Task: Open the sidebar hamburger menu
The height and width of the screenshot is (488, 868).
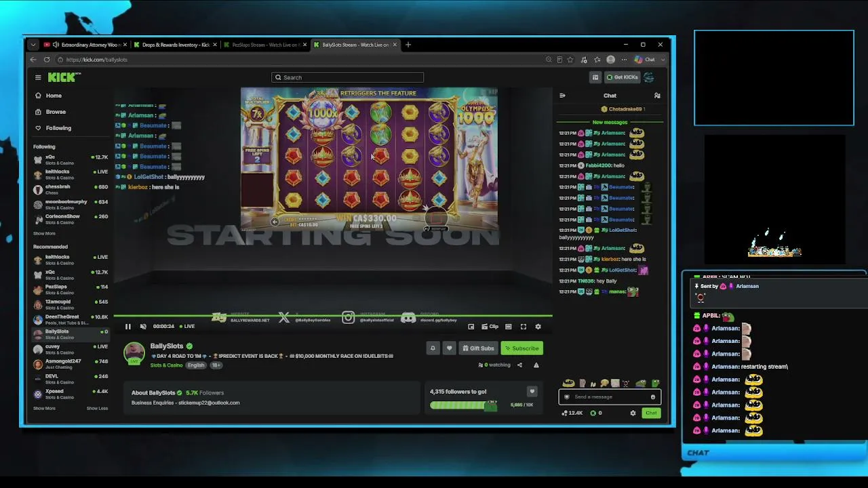Action: pos(38,77)
